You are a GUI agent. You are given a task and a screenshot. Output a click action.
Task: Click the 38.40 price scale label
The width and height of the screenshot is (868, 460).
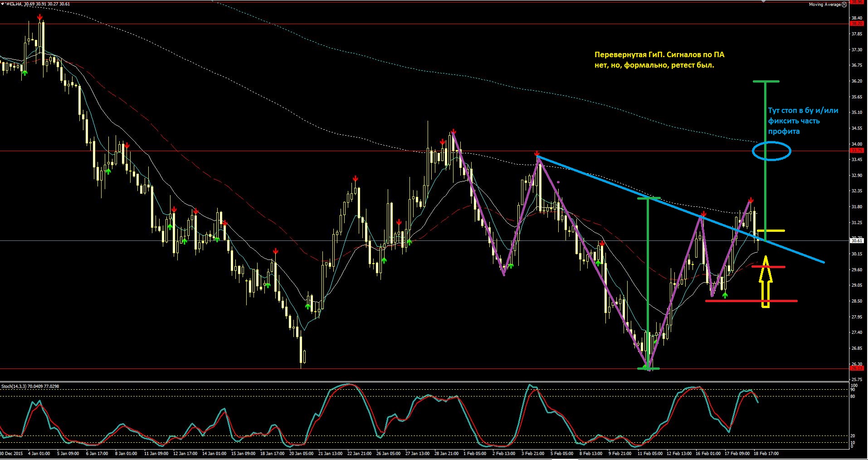pyautogui.click(x=857, y=18)
